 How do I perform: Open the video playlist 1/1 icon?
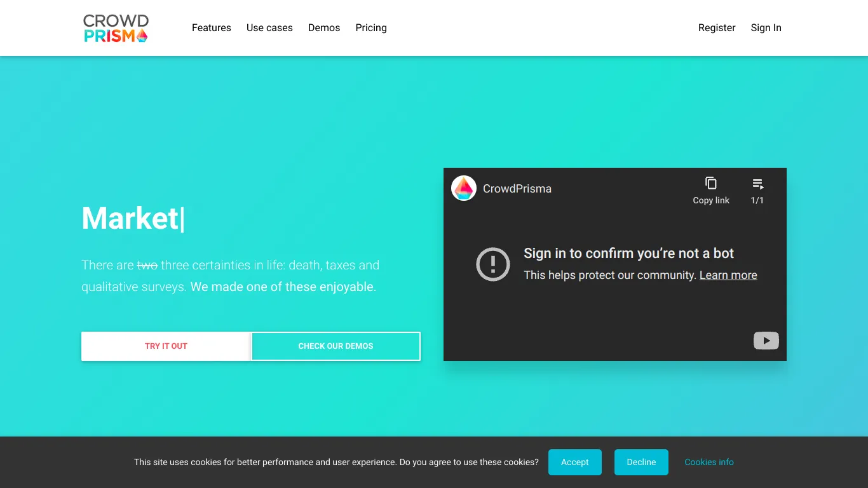click(757, 191)
